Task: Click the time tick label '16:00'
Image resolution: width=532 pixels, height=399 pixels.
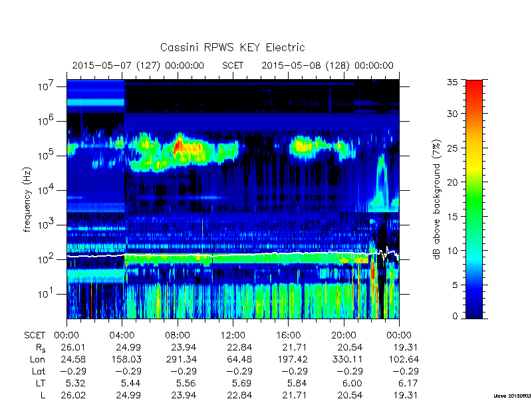Action: click(x=288, y=336)
